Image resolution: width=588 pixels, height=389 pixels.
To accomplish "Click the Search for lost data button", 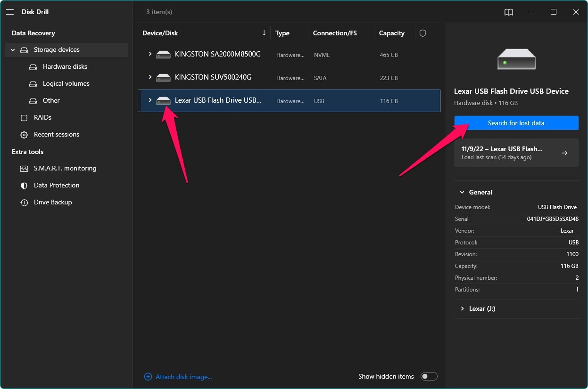I will pyautogui.click(x=516, y=123).
